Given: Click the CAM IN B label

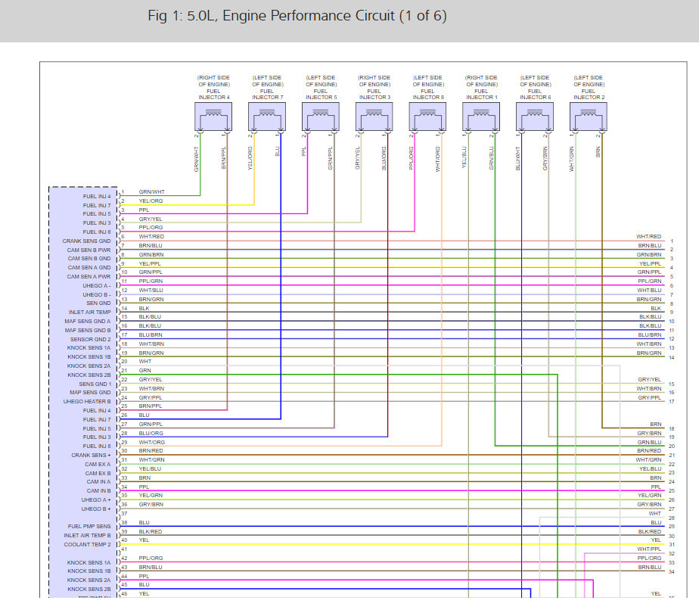Looking at the screenshot, I should click(98, 490).
